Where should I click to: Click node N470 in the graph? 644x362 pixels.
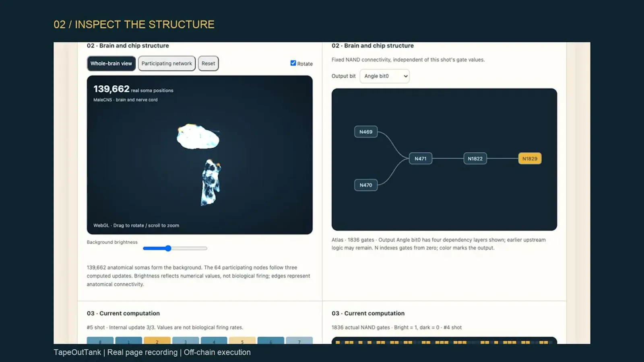pyautogui.click(x=366, y=185)
